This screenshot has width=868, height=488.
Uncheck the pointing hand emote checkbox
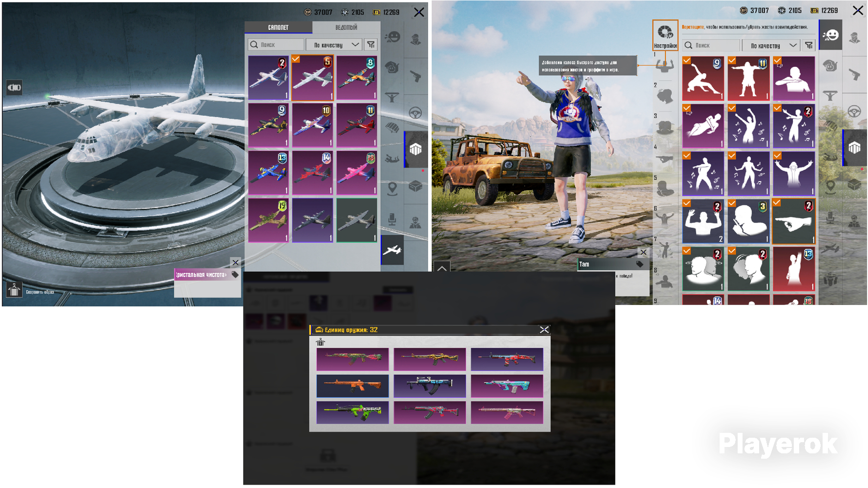pyautogui.click(x=777, y=203)
